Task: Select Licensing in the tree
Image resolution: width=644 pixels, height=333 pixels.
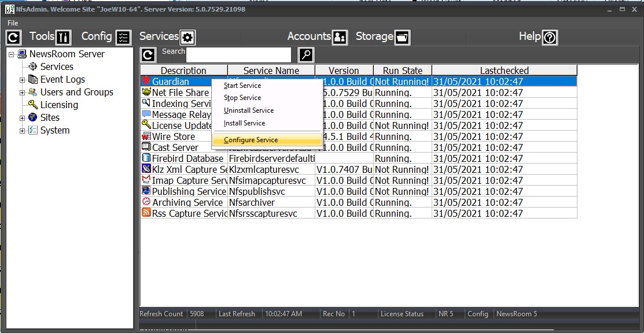Action: (59, 105)
